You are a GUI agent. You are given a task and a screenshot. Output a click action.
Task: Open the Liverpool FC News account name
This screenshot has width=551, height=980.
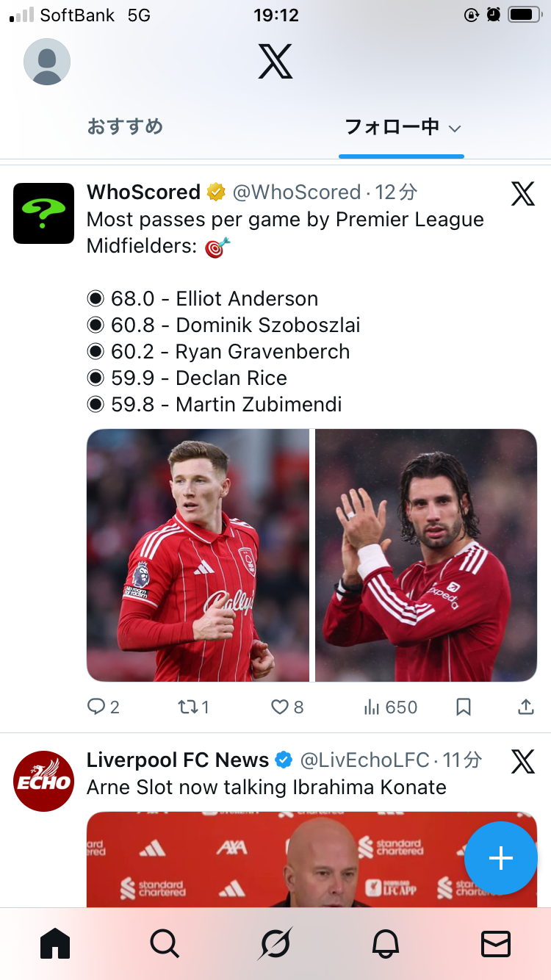pos(178,760)
